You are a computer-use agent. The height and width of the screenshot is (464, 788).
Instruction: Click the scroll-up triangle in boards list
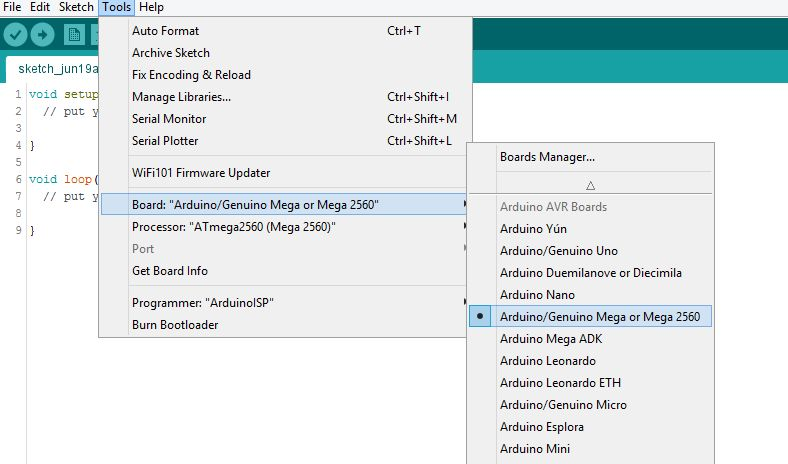click(x=590, y=185)
